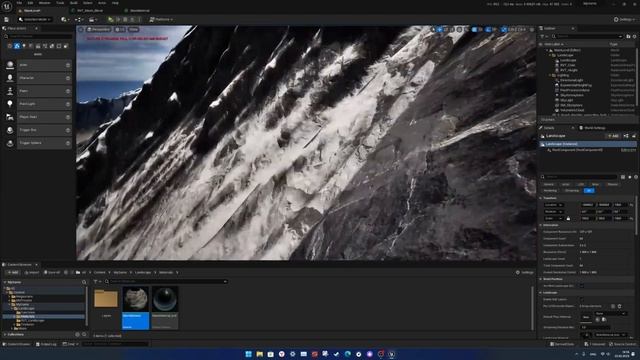Click the viewport layout maximize icon

531,29
